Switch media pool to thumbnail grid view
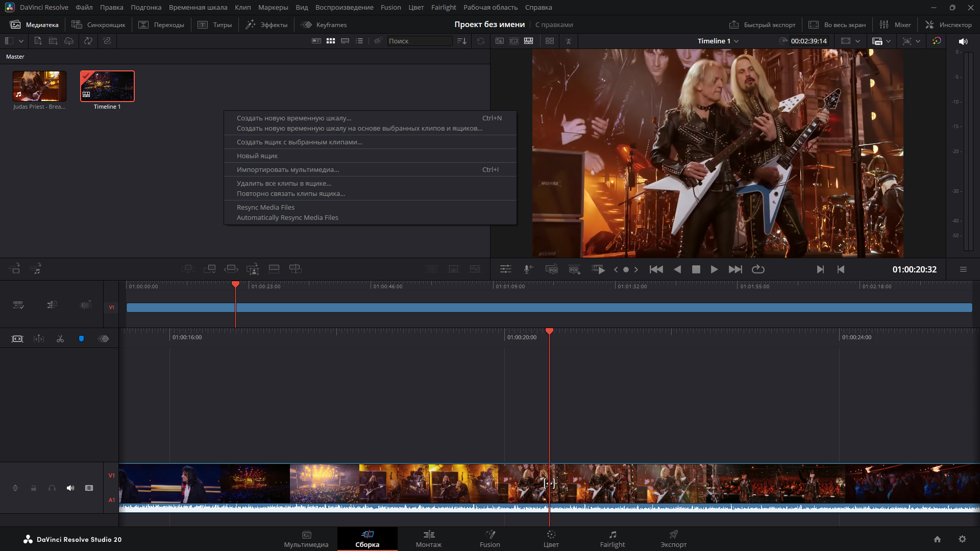Screen dimensions: 980x551 point(331,41)
